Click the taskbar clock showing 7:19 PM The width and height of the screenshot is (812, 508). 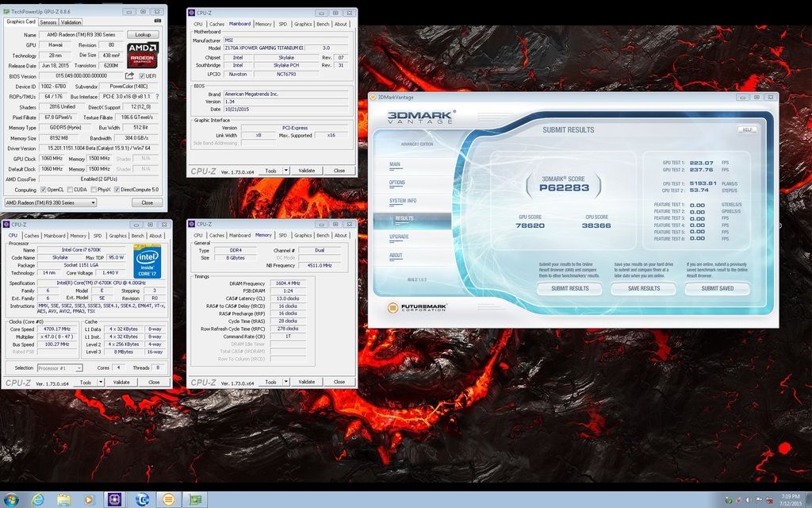[x=791, y=500]
